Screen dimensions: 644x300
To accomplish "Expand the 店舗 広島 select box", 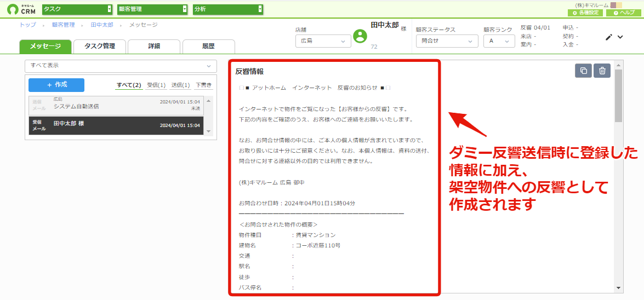I will click(x=323, y=41).
